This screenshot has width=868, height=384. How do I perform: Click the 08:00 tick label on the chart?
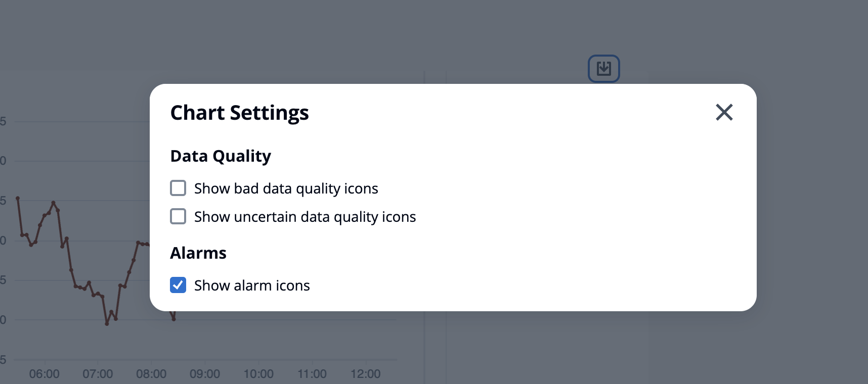pos(151,374)
